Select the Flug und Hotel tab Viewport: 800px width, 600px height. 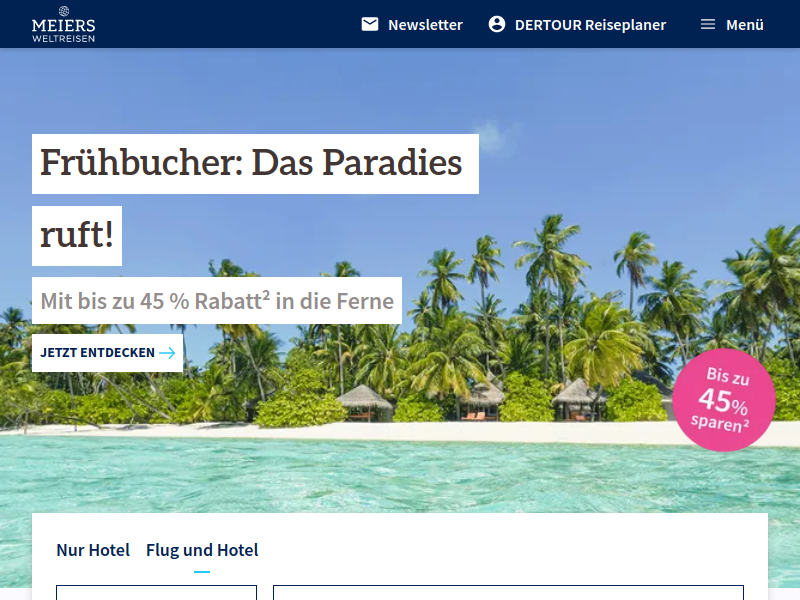pos(202,550)
